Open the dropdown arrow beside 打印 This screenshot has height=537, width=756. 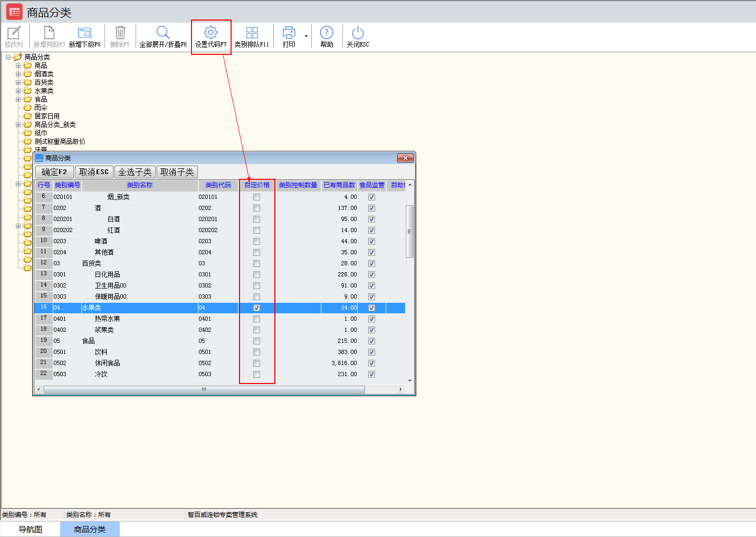pos(306,36)
